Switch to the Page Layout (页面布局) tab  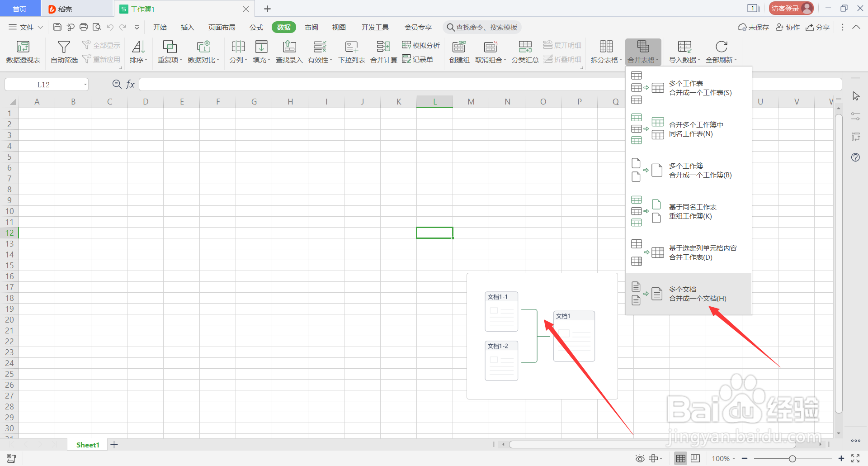pos(222,27)
